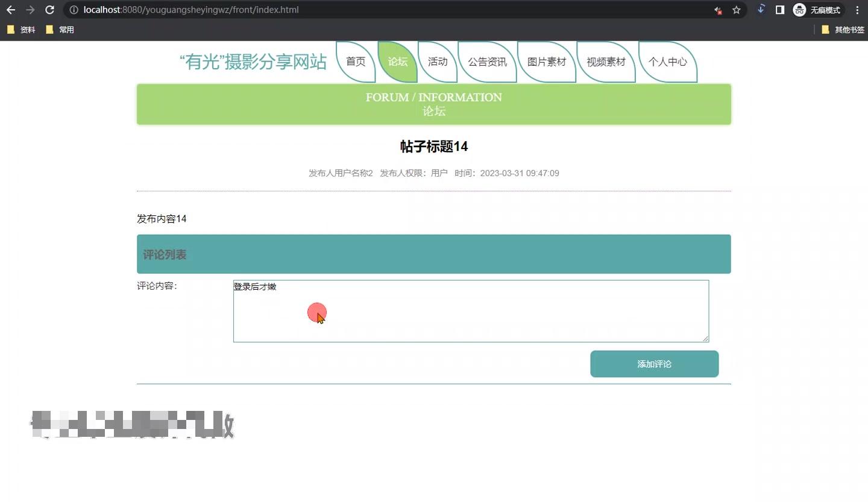Click the muted media icon in address bar
The height and width of the screenshot is (502, 868).
(x=718, y=10)
